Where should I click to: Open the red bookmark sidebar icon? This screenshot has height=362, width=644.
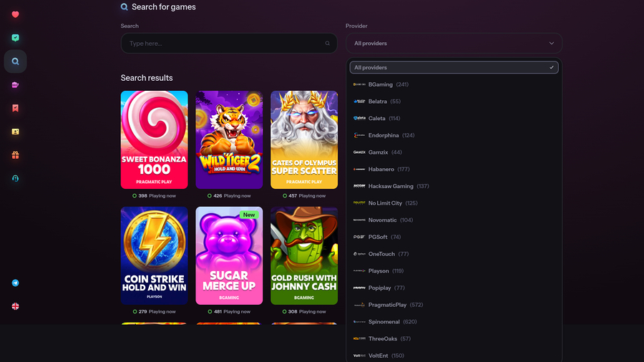[x=15, y=108]
